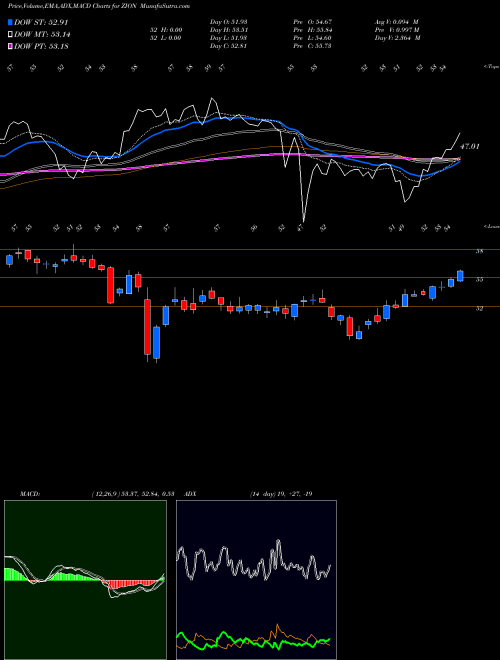Click the ADX panel title

[190, 494]
